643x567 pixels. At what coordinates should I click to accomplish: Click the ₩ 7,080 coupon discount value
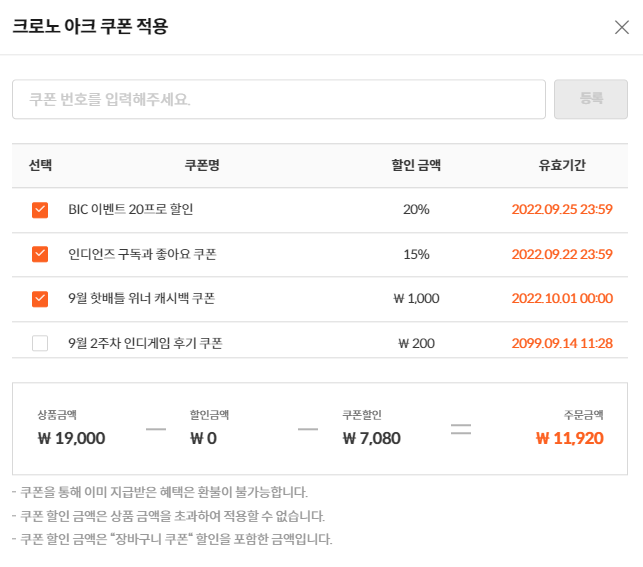pyautogui.click(x=371, y=438)
